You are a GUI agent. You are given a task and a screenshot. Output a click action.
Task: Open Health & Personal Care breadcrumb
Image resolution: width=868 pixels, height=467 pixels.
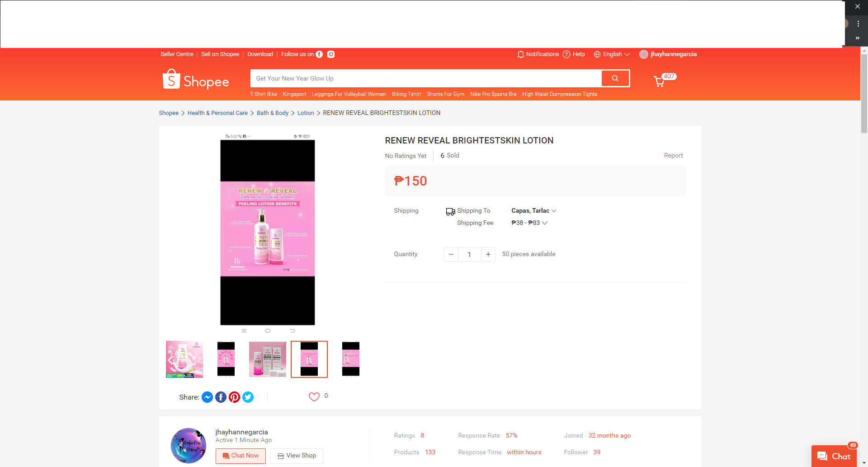pos(217,113)
